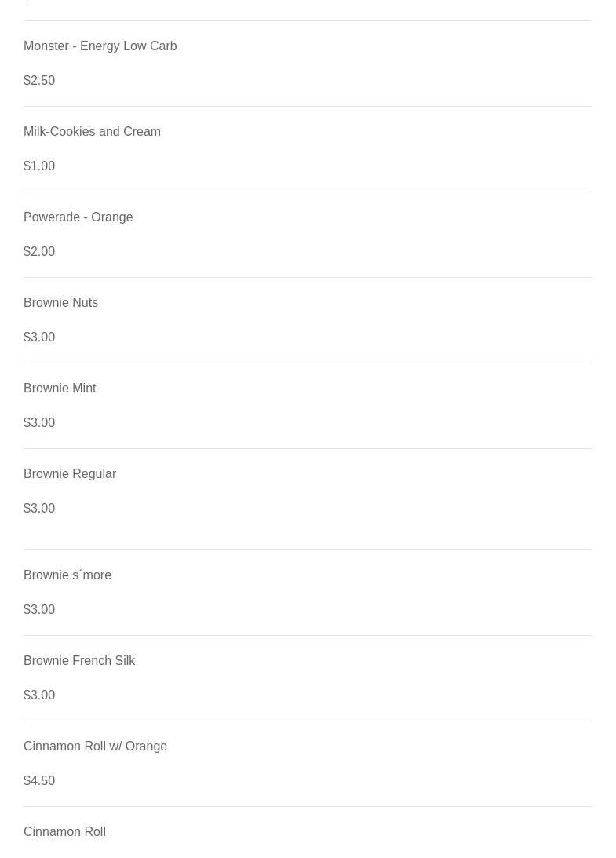Choose Cinnamon Roll w/ Orange

[95, 747]
